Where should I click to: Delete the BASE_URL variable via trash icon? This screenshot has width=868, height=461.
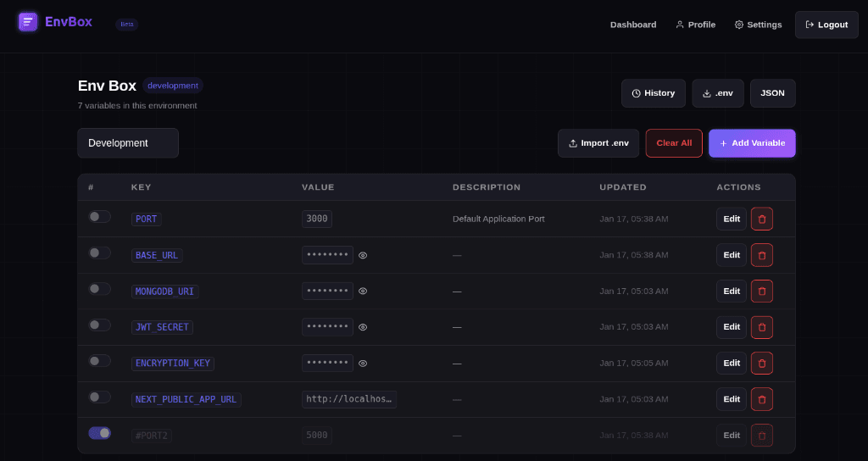[x=762, y=255]
